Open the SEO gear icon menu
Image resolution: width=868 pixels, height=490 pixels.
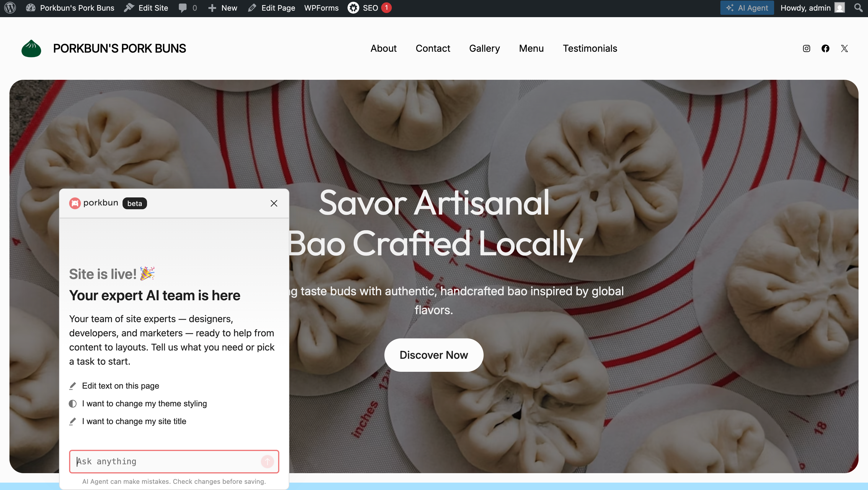tap(353, 8)
